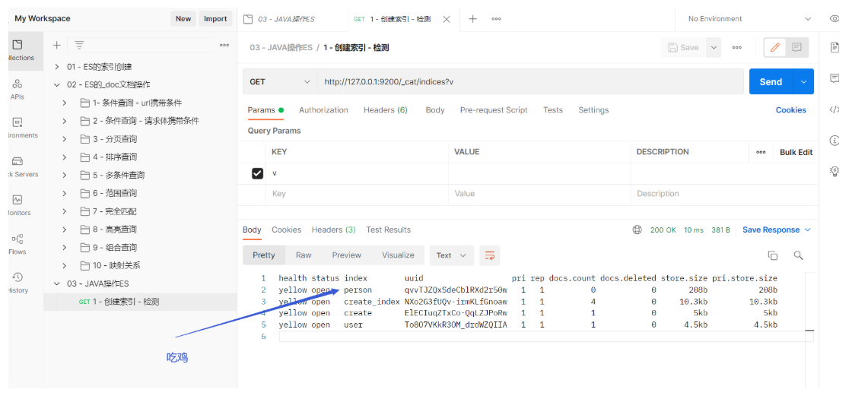Close the '1 - 创建索引 - 检测' tab
The image size is (868, 418).
pyautogui.click(x=447, y=19)
